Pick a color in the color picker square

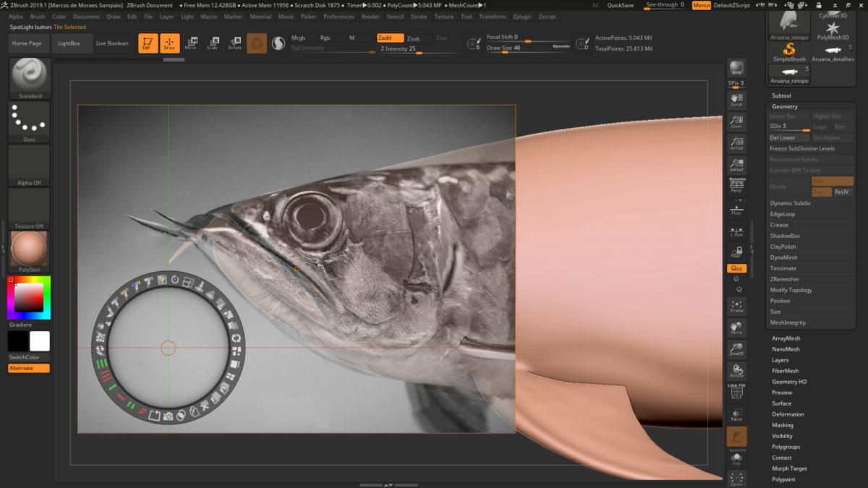click(x=29, y=297)
